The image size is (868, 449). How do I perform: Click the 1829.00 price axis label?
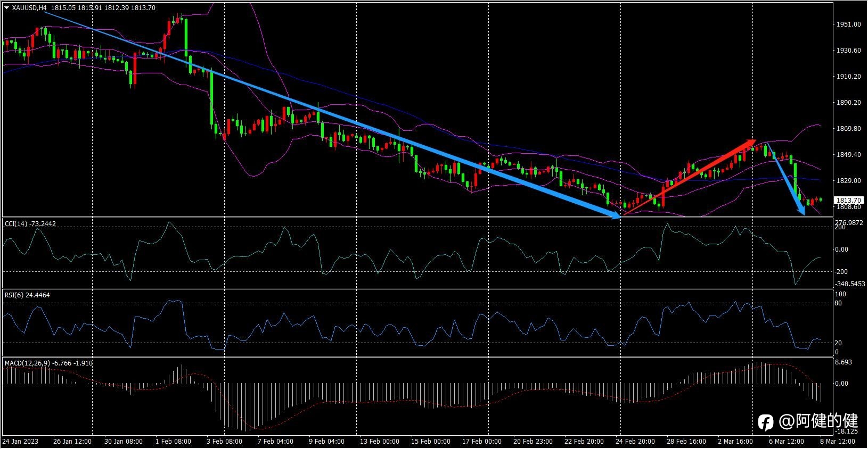pos(849,181)
